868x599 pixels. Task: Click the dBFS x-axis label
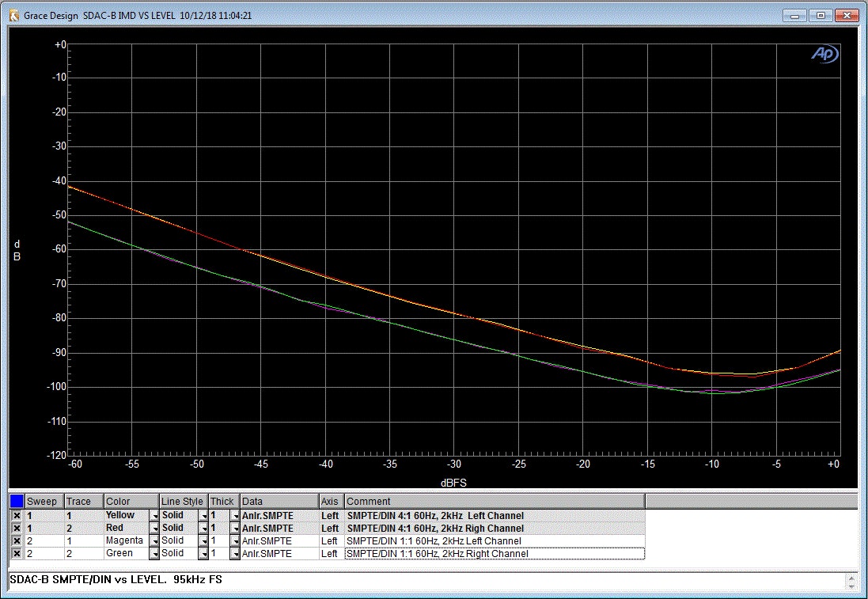pos(454,482)
